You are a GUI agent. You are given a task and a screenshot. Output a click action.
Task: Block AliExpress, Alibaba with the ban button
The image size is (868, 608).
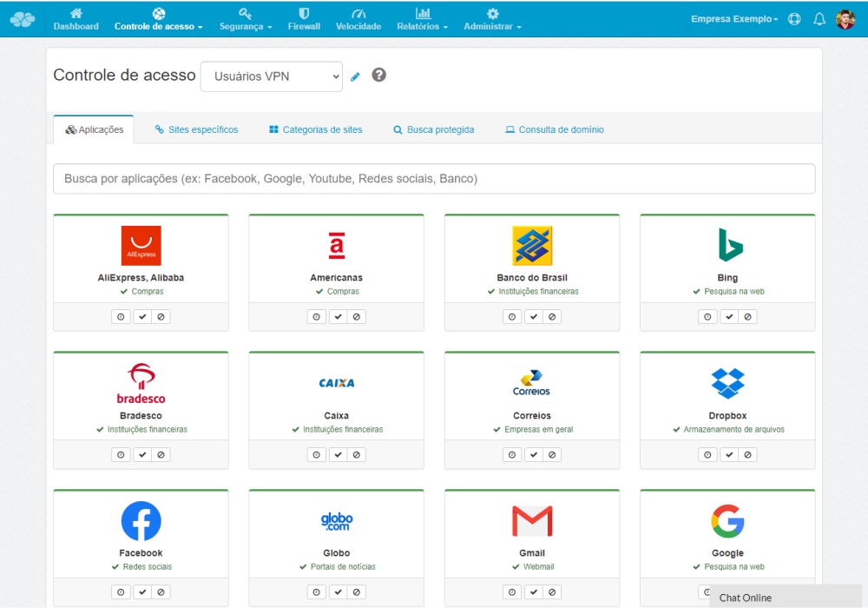(161, 317)
